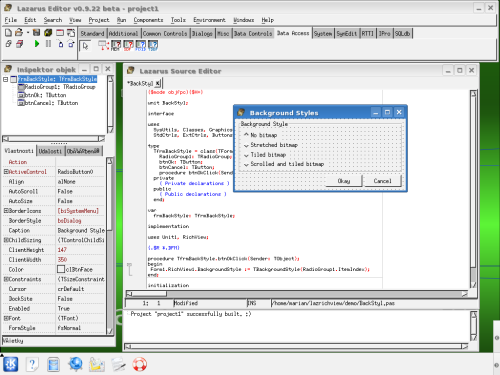Click the Save floppy disk icon
Image resolution: width=500 pixels, height=375 pixels.
click(x=37, y=33)
